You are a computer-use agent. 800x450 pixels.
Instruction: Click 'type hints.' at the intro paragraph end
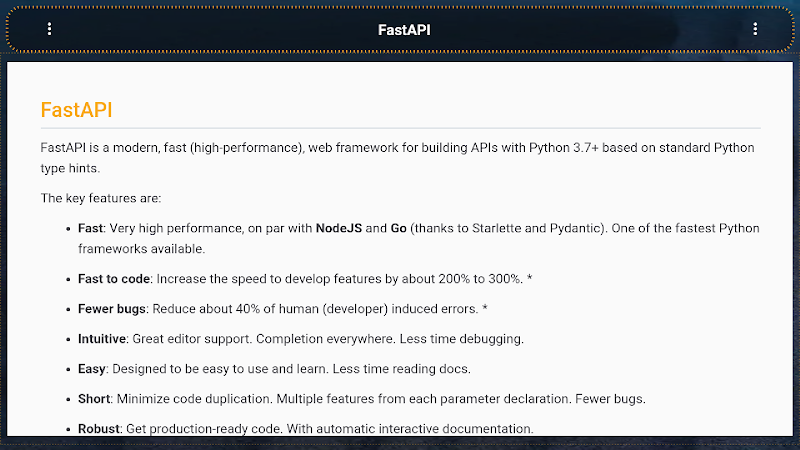point(70,168)
